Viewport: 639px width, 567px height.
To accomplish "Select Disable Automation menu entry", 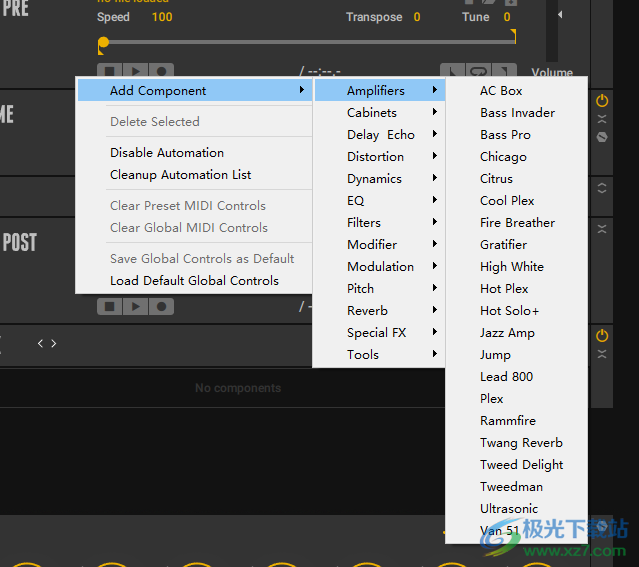I will [167, 153].
